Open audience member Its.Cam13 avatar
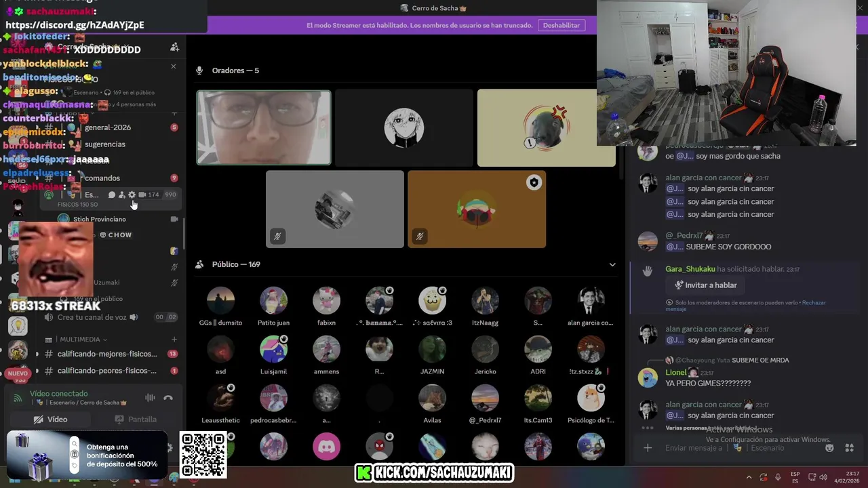The image size is (868, 488). (538, 398)
